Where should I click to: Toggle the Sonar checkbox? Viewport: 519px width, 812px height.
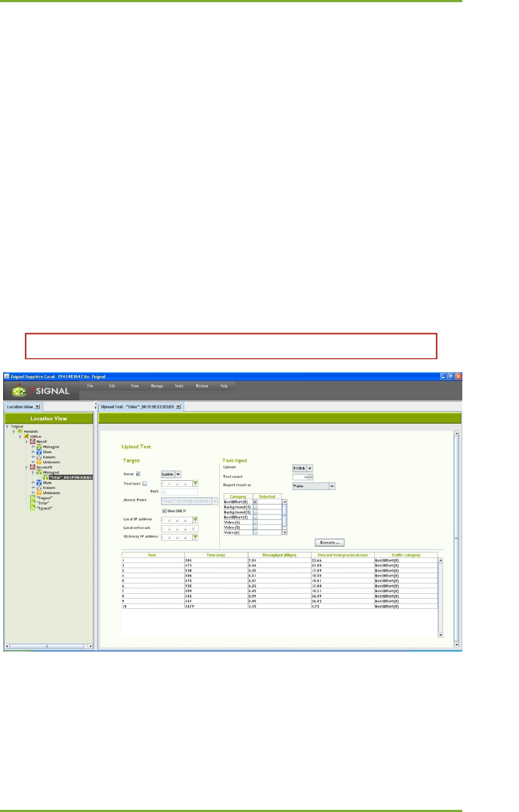click(138, 474)
